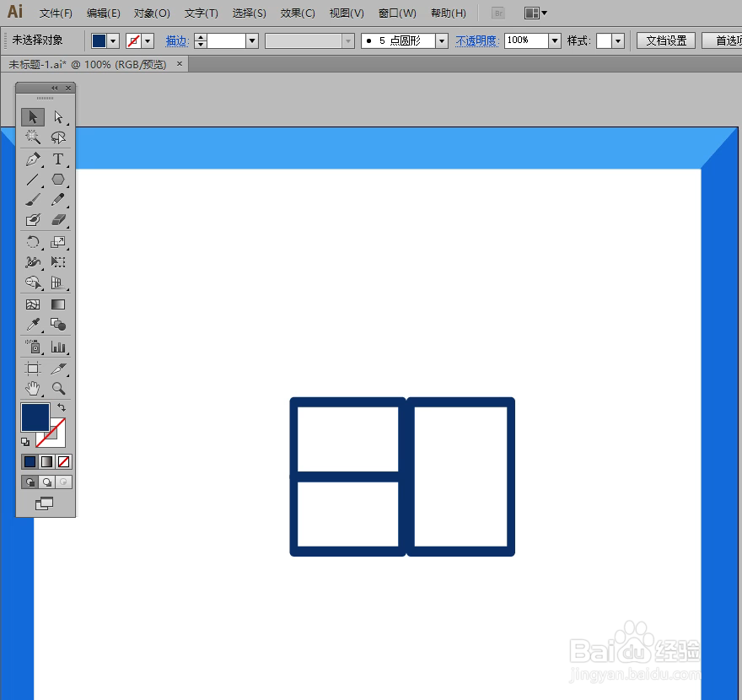This screenshot has width=742, height=700.
Task: Select the Direct Selection tool
Action: 58,116
